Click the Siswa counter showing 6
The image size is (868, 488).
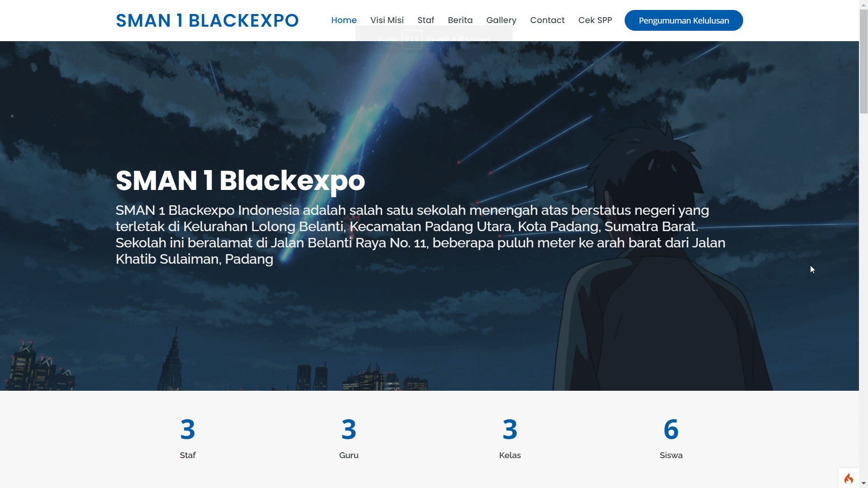[671, 429]
